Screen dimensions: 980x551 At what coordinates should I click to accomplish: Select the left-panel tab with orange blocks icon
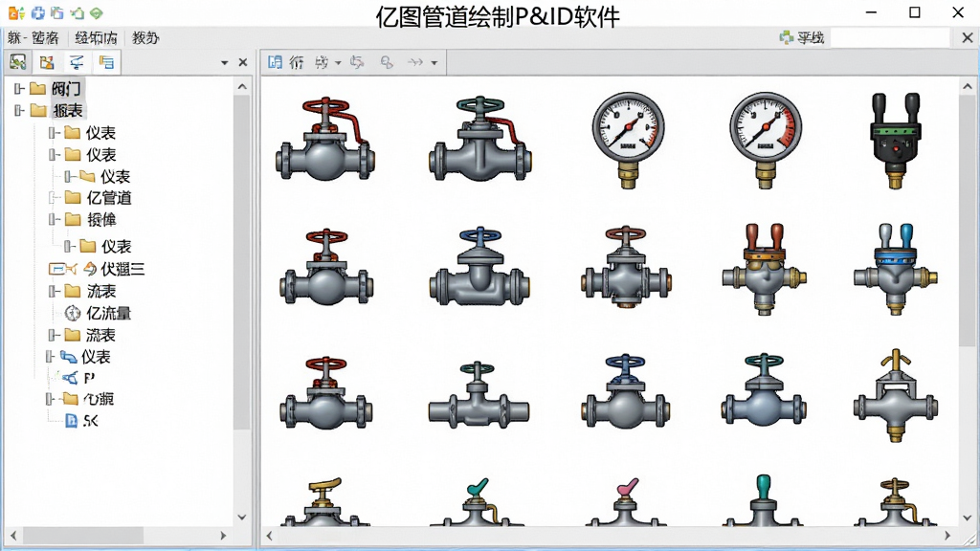[47, 62]
